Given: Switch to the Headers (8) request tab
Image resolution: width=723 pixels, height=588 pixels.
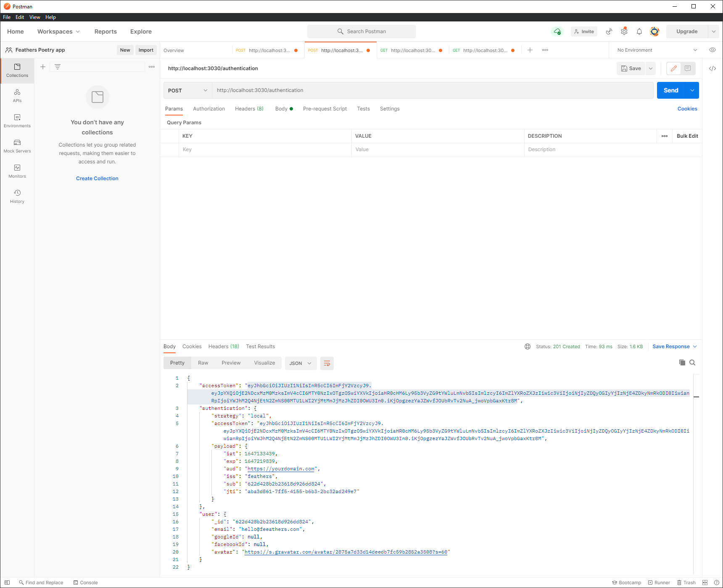Looking at the screenshot, I should pyautogui.click(x=249, y=109).
